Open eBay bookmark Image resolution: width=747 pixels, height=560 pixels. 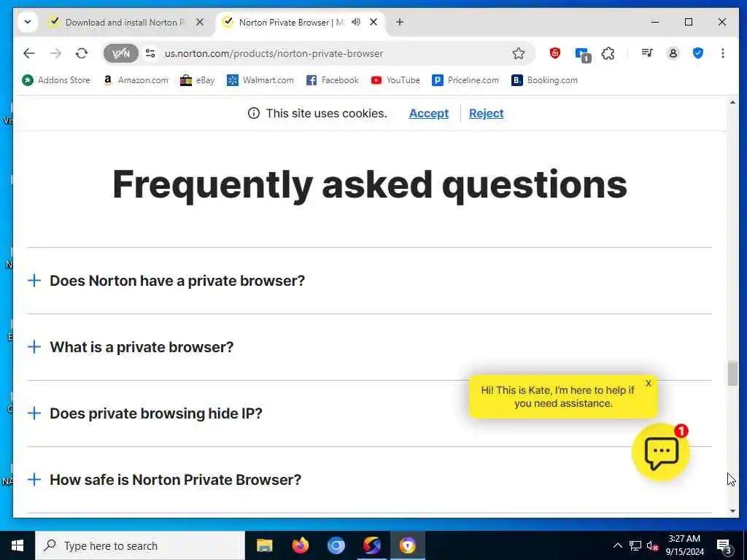coord(197,80)
